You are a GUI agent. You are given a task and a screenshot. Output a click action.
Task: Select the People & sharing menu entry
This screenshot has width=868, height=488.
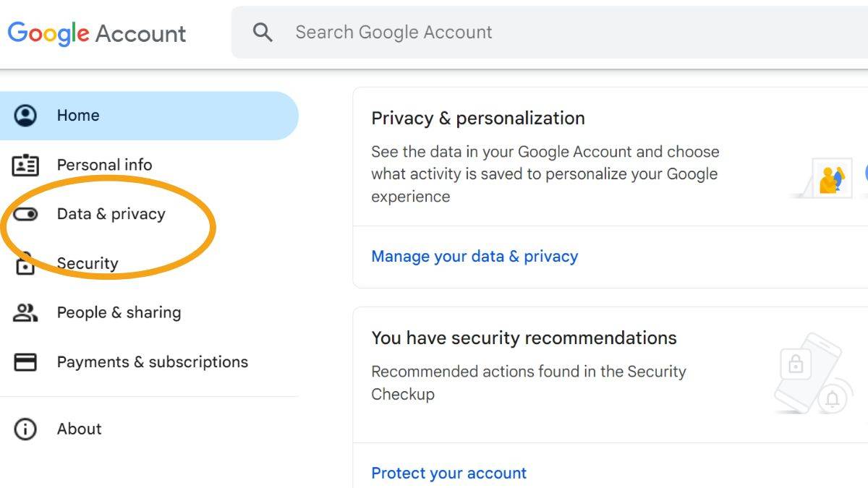pos(119,312)
